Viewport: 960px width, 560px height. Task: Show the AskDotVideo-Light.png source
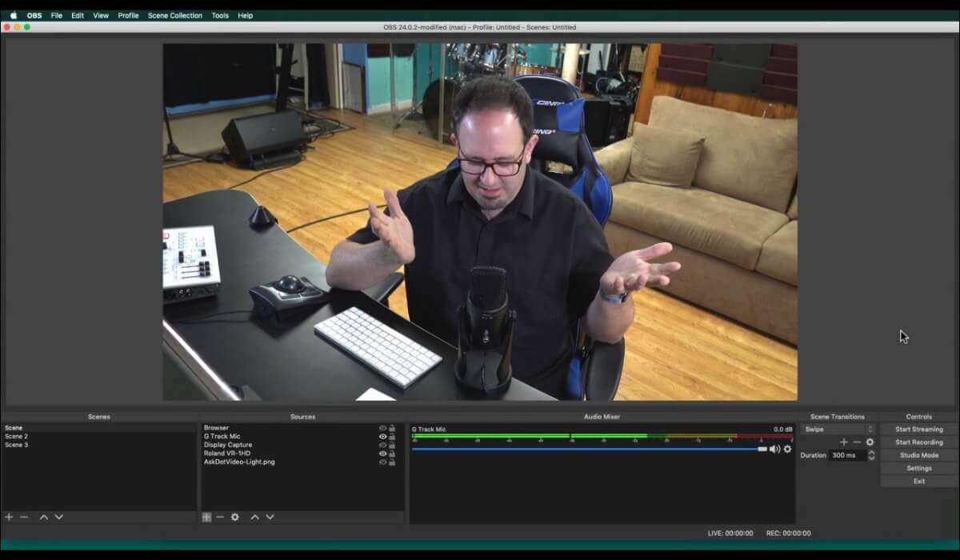click(382, 462)
